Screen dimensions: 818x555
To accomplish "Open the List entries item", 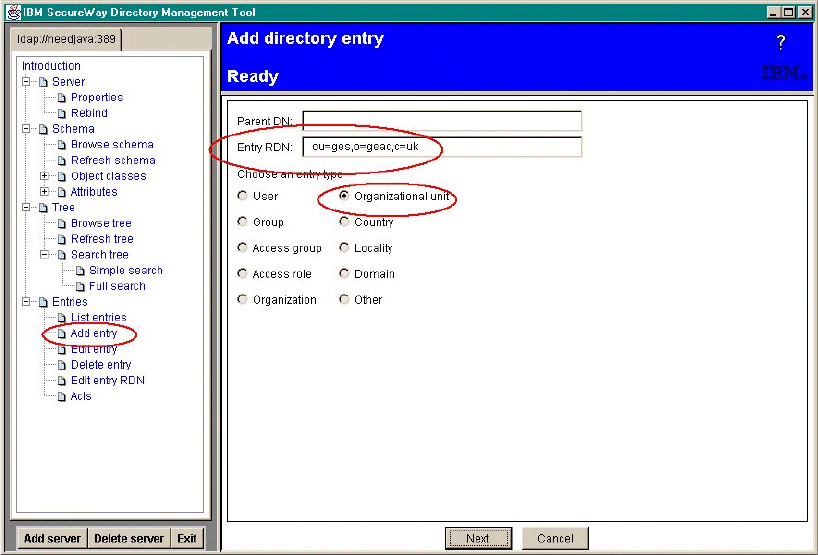I will [99, 318].
